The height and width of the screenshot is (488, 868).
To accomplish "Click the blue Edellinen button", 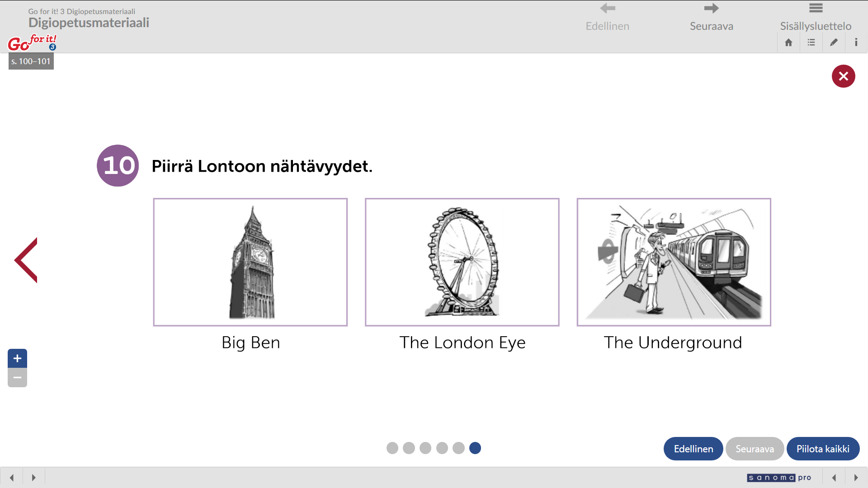I will coord(693,449).
